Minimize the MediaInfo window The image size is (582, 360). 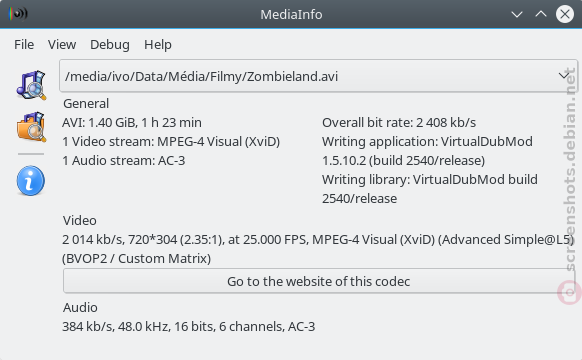coord(517,14)
